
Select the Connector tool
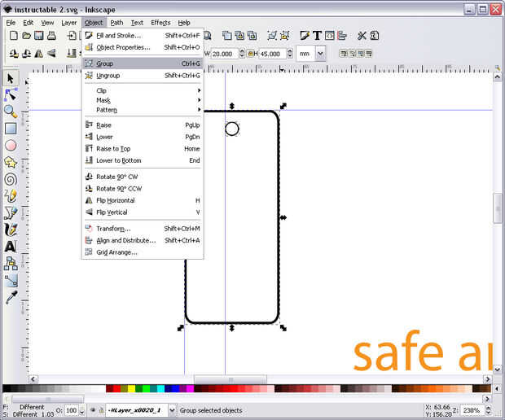tap(11, 263)
